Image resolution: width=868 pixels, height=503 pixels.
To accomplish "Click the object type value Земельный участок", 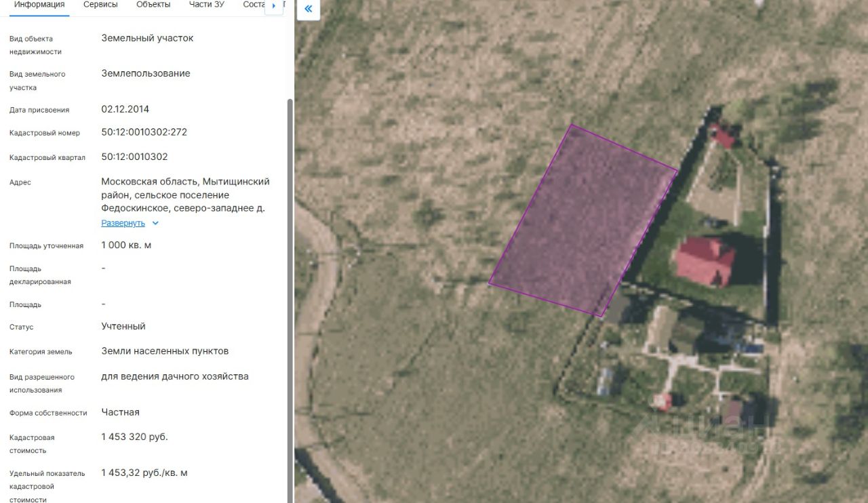I will pyautogui.click(x=147, y=38).
